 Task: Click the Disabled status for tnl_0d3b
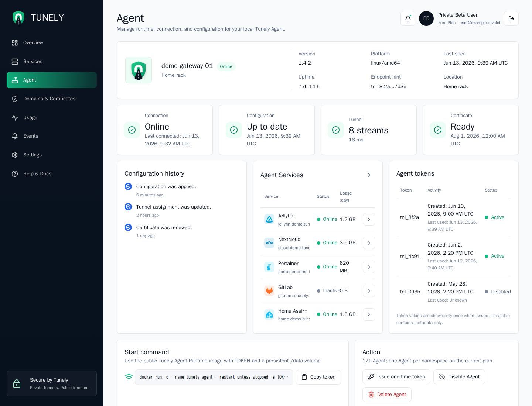tap(498, 292)
